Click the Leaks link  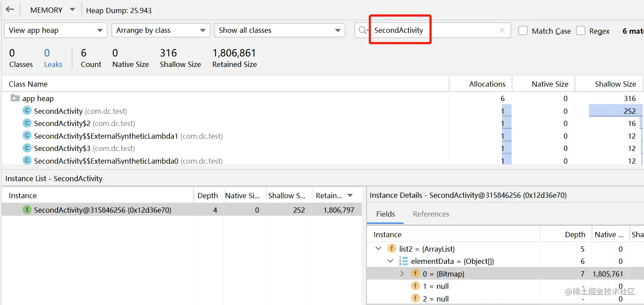53,64
